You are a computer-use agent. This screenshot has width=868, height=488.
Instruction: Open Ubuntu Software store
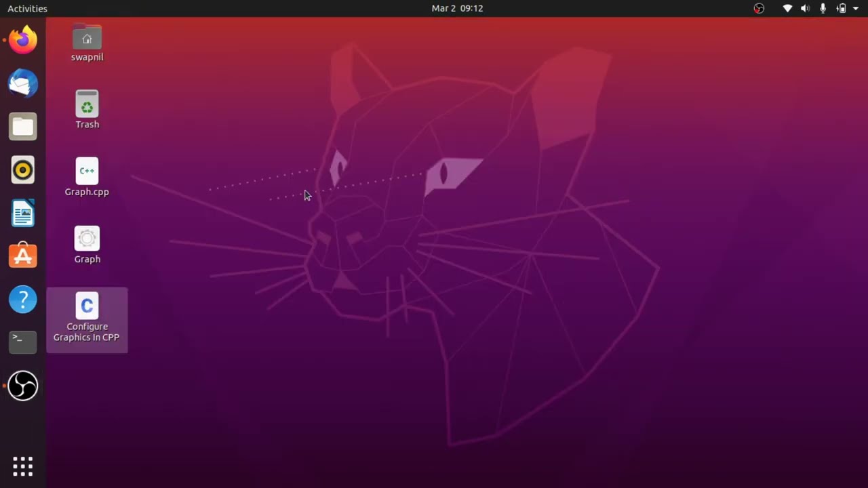tap(22, 256)
